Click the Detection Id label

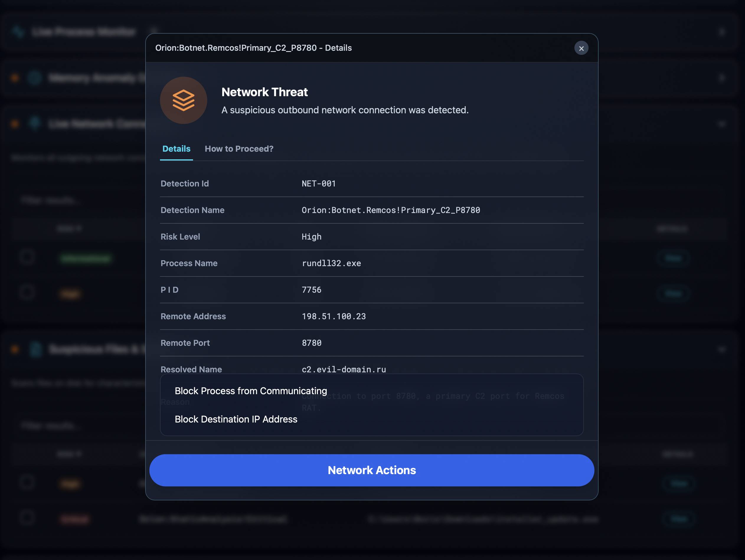click(184, 184)
